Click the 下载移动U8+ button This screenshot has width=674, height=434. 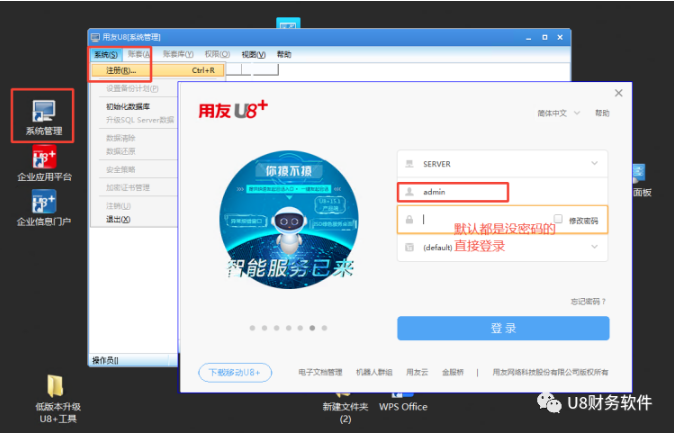[235, 373]
